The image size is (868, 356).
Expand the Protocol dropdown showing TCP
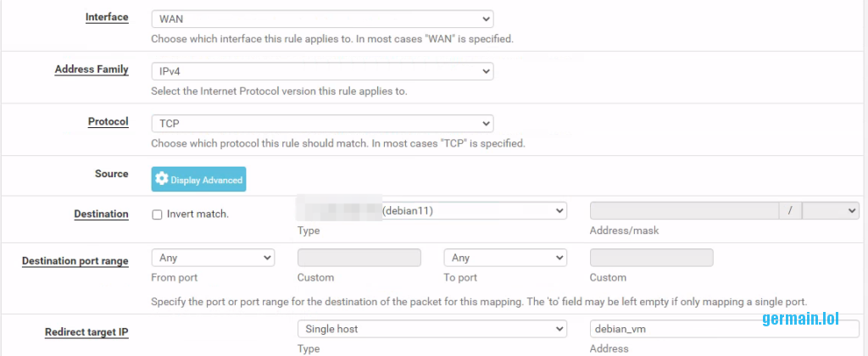[x=322, y=124]
